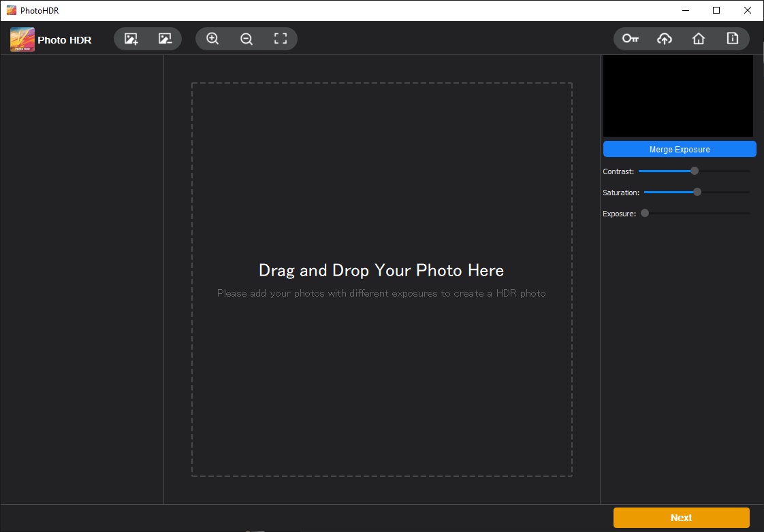Open the home icon
The height and width of the screenshot is (532, 764).
(x=699, y=39)
